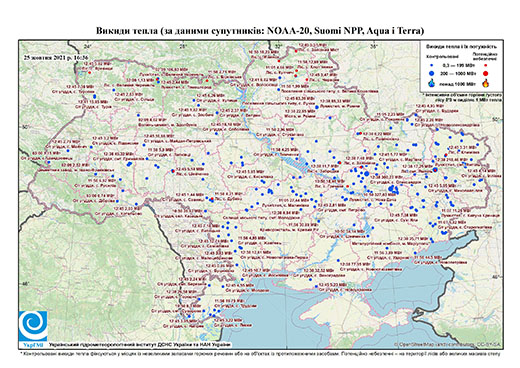Click the large blue circle legend icon
Screen dimensions: 520x368
(x=432, y=73)
